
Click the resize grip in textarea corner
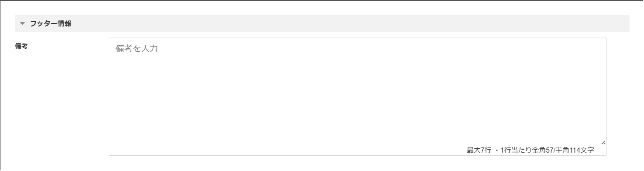603,142
